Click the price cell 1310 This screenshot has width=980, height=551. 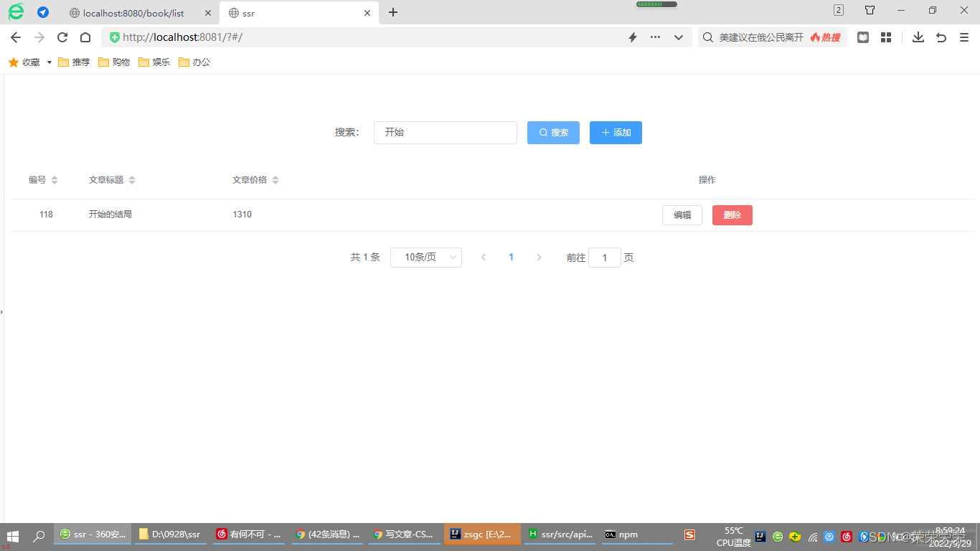pyautogui.click(x=242, y=215)
